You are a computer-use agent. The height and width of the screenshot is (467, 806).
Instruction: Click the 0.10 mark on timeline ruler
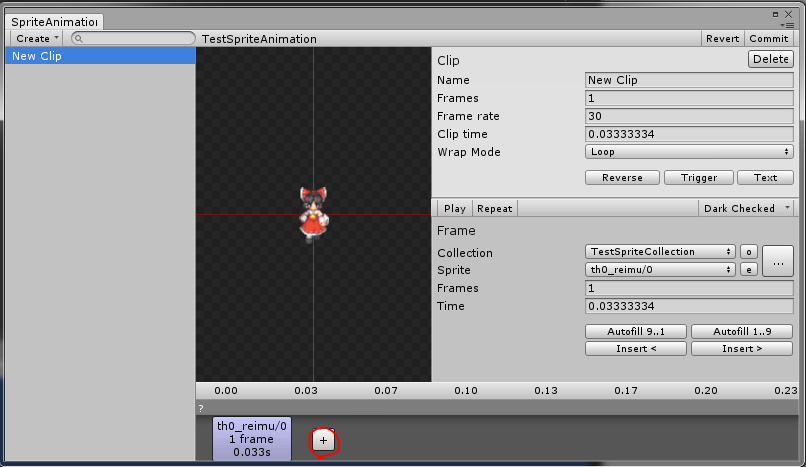(x=466, y=390)
